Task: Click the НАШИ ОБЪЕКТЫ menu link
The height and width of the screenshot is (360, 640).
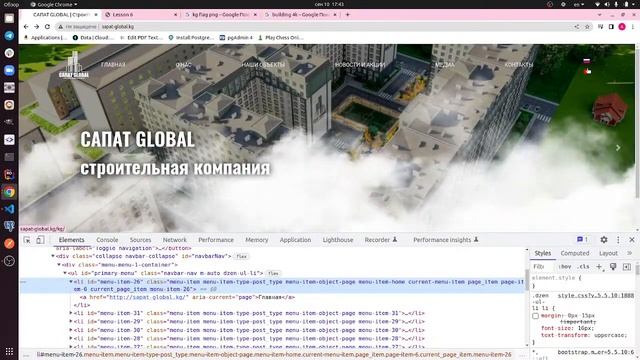Action: pyautogui.click(x=263, y=64)
